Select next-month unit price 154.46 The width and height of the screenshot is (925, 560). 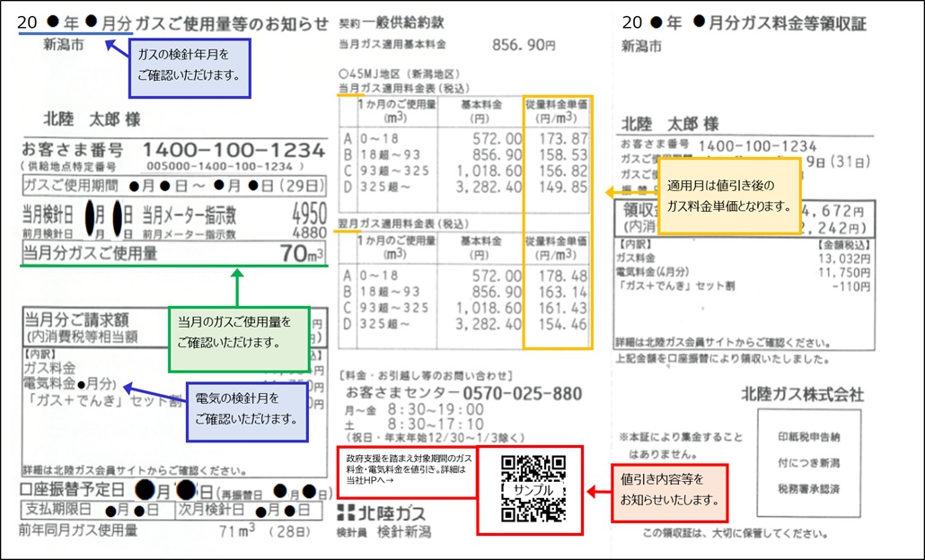point(563,324)
